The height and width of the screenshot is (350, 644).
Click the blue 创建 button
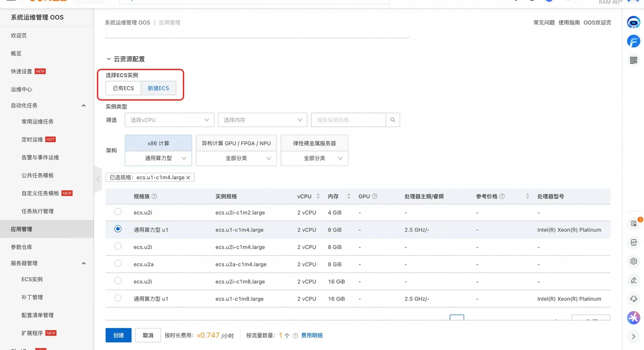119,335
